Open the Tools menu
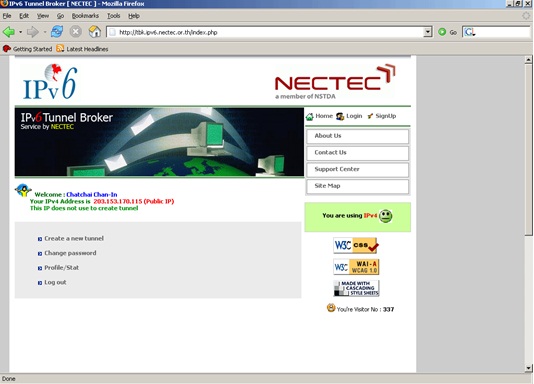 tap(113, 16)
